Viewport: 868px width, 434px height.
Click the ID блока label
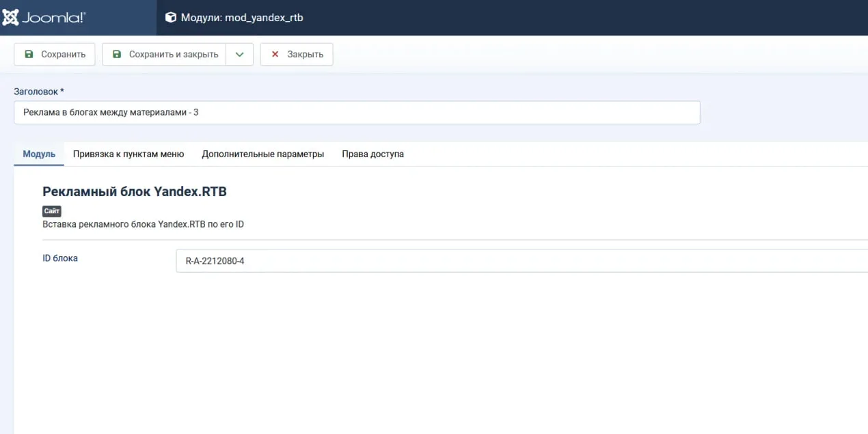point(60,258)
